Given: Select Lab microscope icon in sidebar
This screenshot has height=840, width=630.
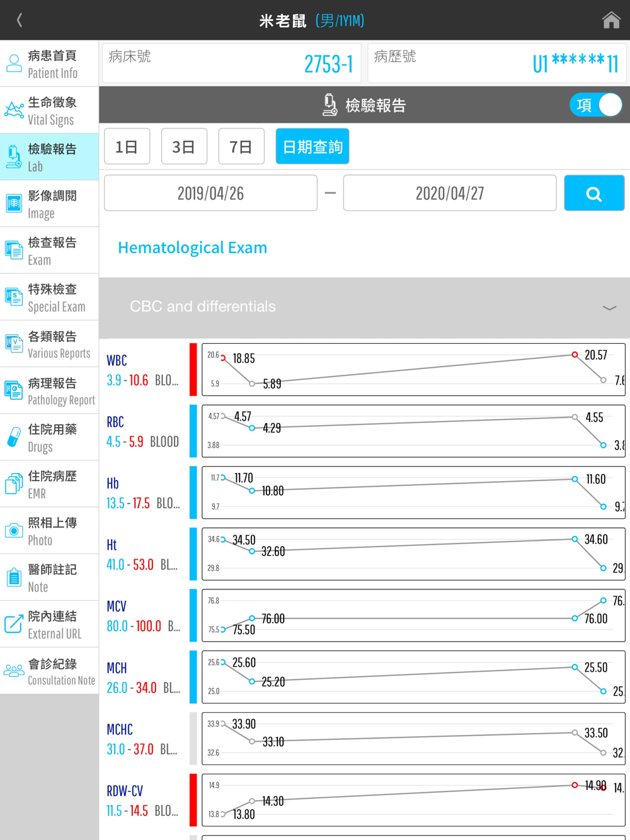Looking at the screenshot, I should coord(14,157).
